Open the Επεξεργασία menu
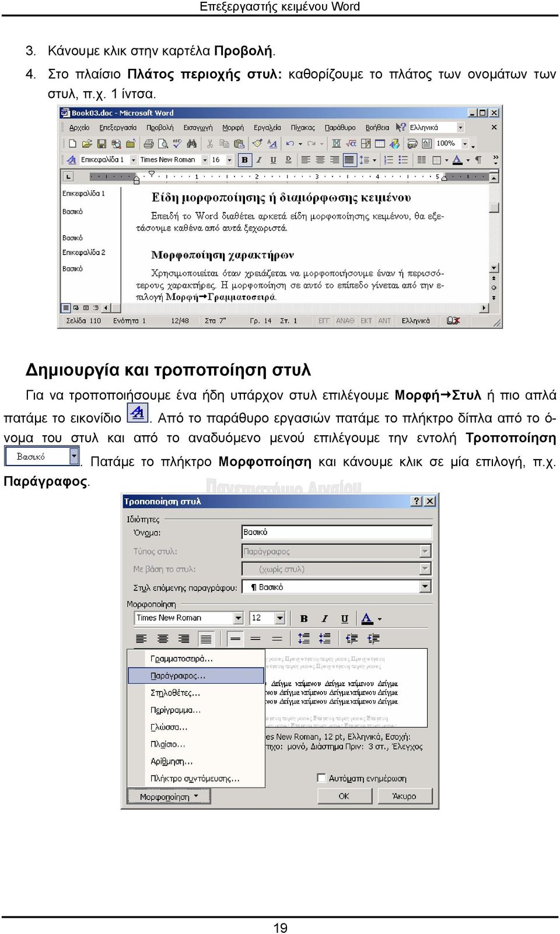 coord(118,128)
